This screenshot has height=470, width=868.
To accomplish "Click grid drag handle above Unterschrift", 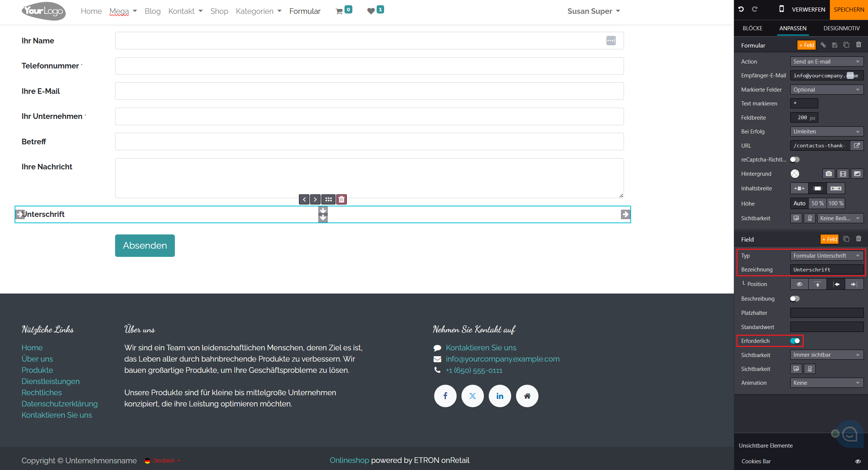I will [x=328, y=200].
